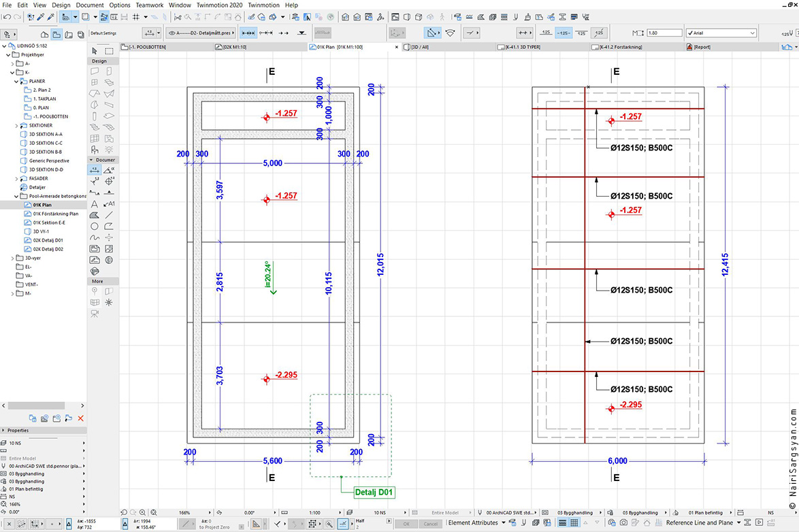Image resolution: width=799 pixels, height=532 pixels.
Task: Collapse the PLANER folder in Navigator
Action: (16, 81)
